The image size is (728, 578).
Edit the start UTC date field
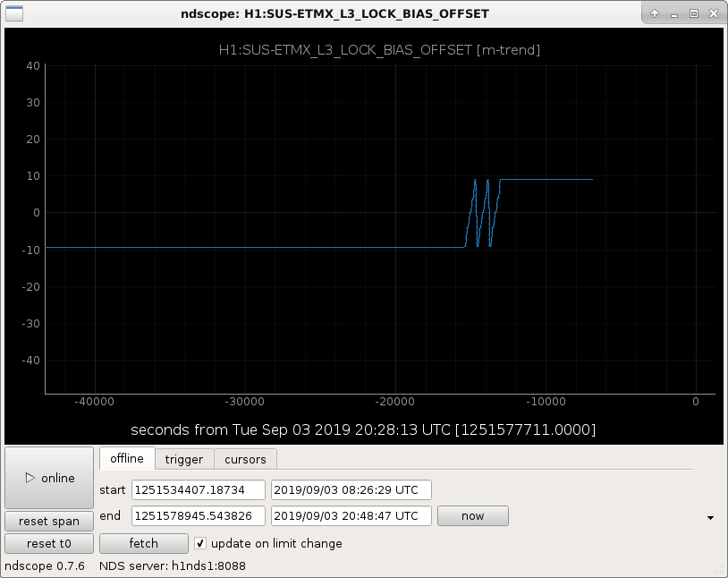[351, 489]
